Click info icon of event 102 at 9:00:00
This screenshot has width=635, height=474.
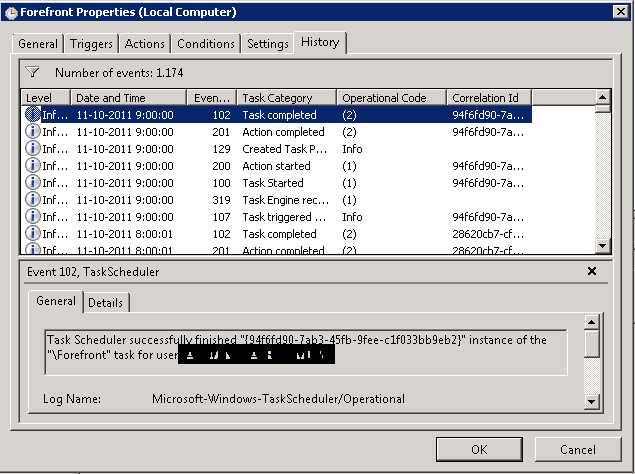coord(33,115)
